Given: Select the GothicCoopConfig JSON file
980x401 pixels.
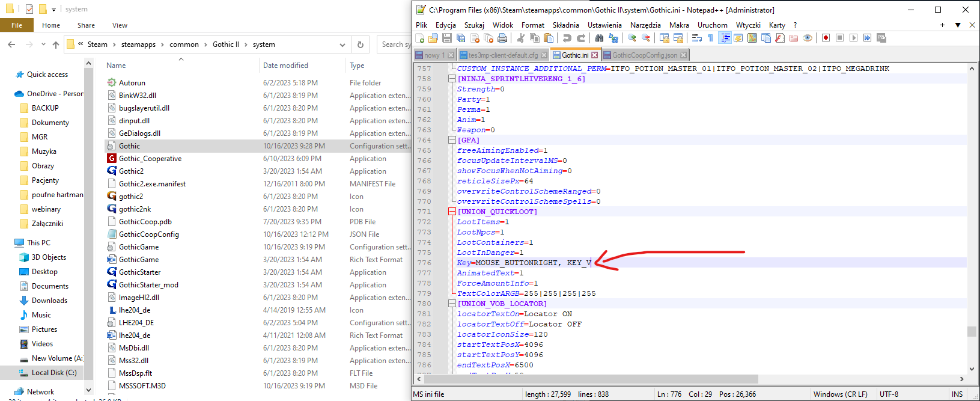Looking at the screenshot, I should pyautogui.click(x=149, y=234).
